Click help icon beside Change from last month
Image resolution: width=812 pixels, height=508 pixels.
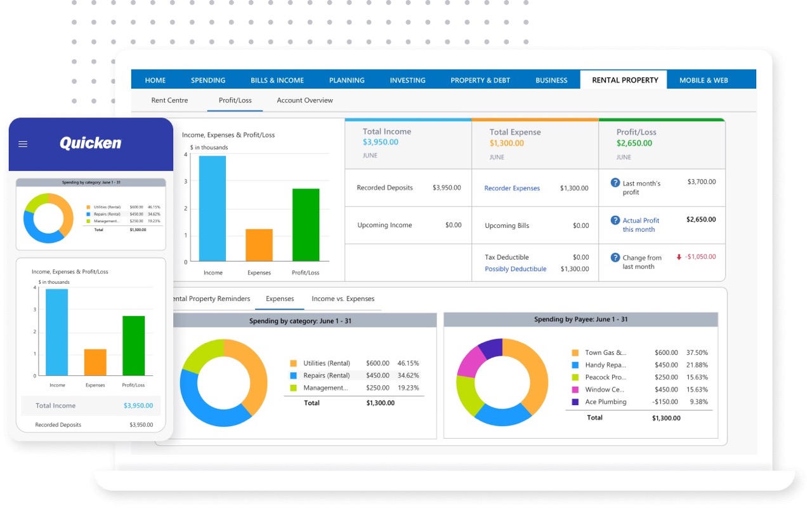[x=615, y=257]
